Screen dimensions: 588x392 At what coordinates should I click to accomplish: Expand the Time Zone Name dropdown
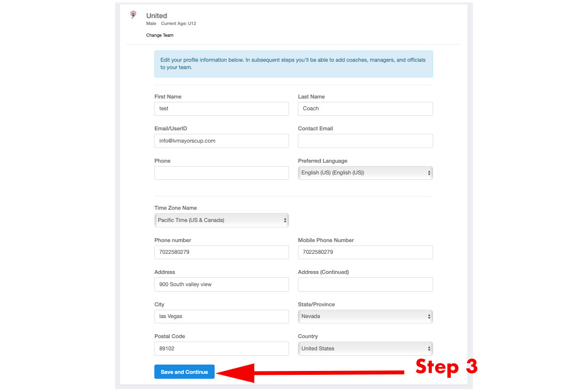click(x=221, y=220)
